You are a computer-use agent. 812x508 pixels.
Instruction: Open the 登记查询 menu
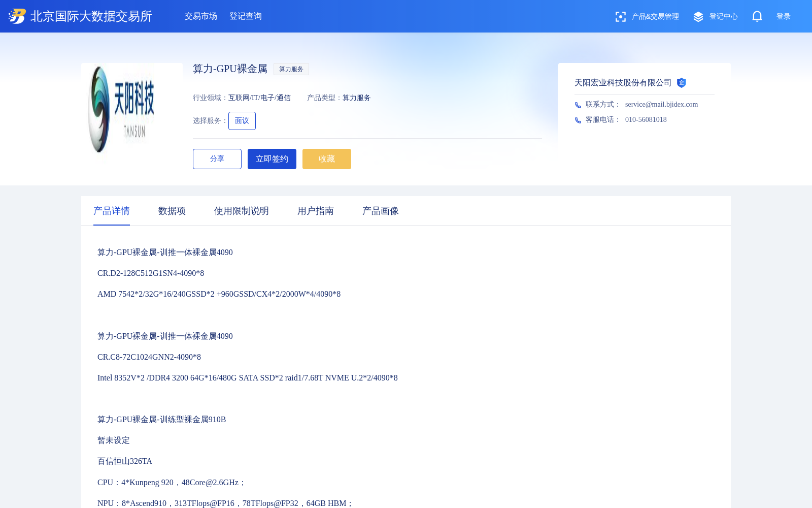click(x=246, y=16)
